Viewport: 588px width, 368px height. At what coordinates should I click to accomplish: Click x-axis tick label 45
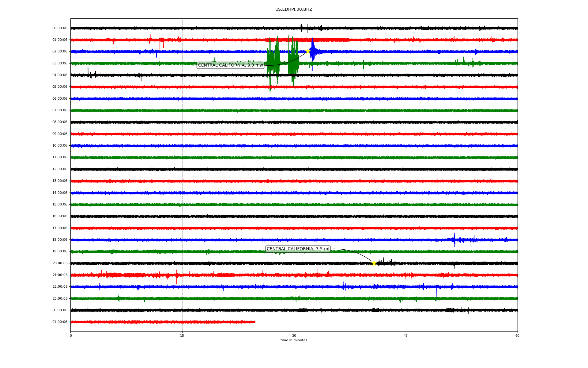pyautogui.click(x=406, y=335)
